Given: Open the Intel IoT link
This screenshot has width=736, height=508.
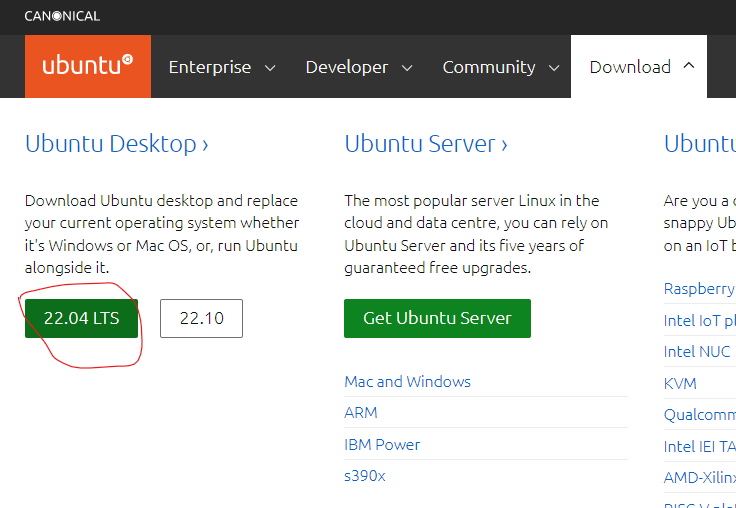Looking at the screenshot, I should pyautogui.click(x=699, y=321).
